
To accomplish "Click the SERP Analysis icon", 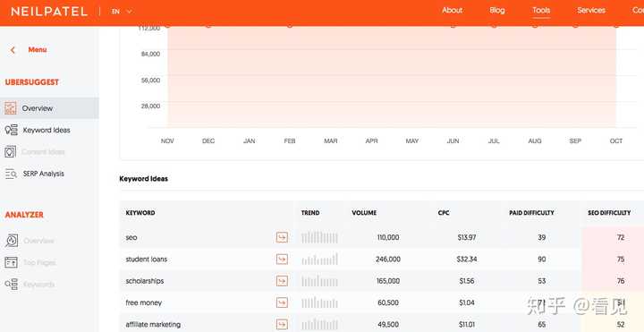I will coord(11,174).
